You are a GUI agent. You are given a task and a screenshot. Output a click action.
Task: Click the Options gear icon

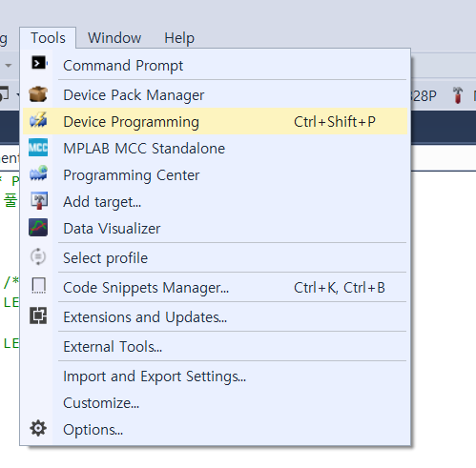point(38,428)
